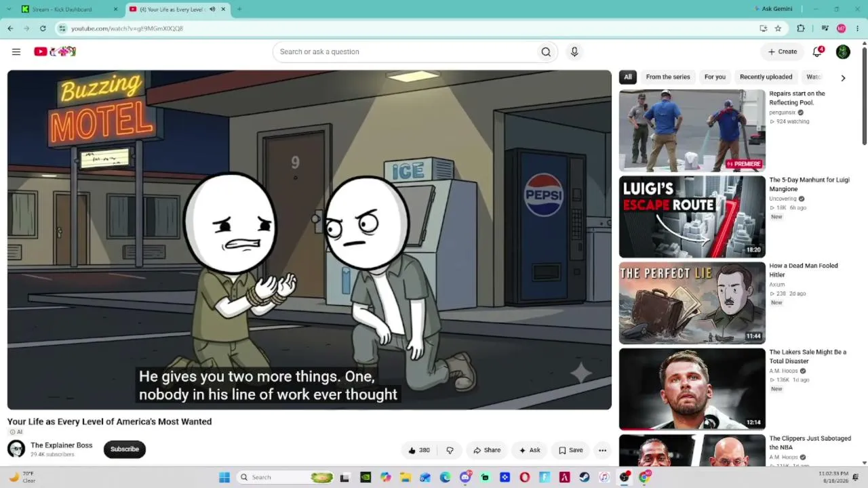Save the video to a playlist
The width and height of the screenshot is (868, 488).
pos(571,450)
